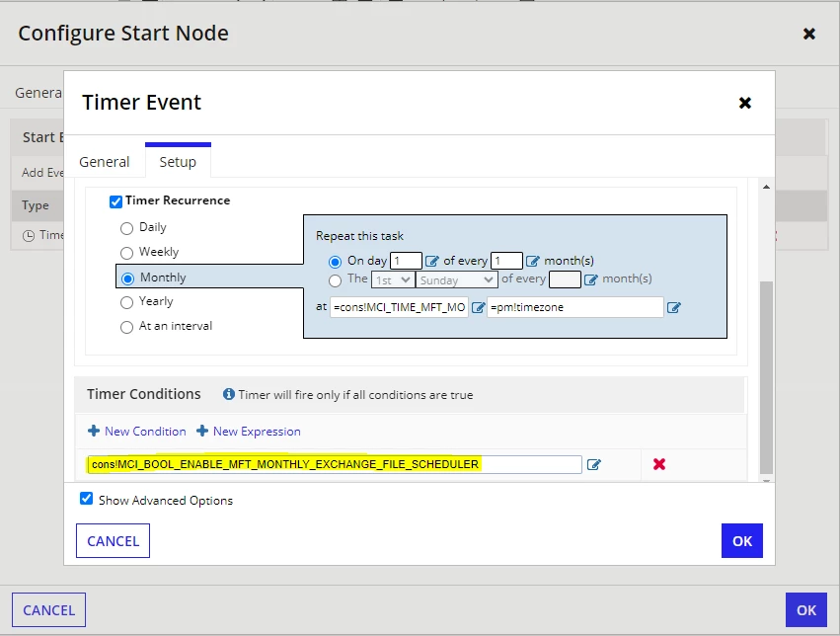Uncheck Timer Recurrence checkbox
This screenshot has height=636, width=840.
(115, 202)
